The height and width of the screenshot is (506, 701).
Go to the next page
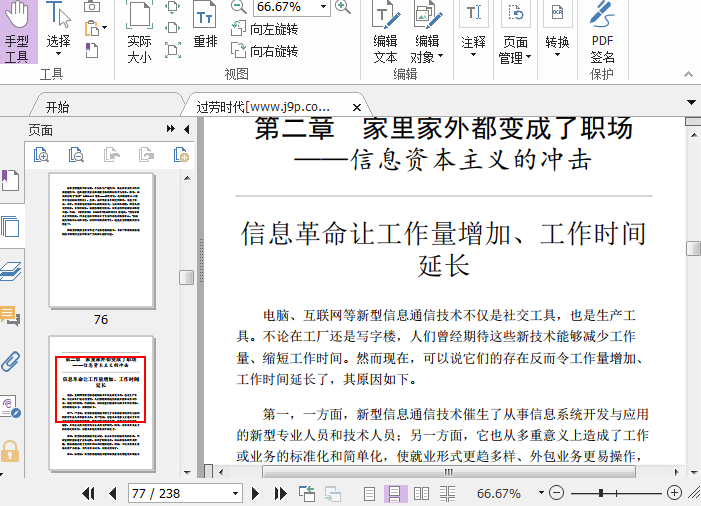pyautogui.click(x=255, y=493)
